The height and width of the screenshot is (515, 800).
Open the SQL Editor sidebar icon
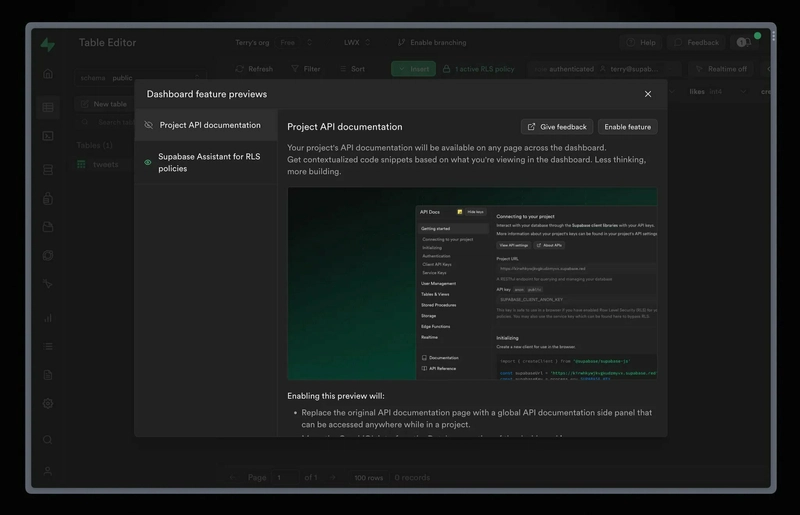tap(48, 136)
